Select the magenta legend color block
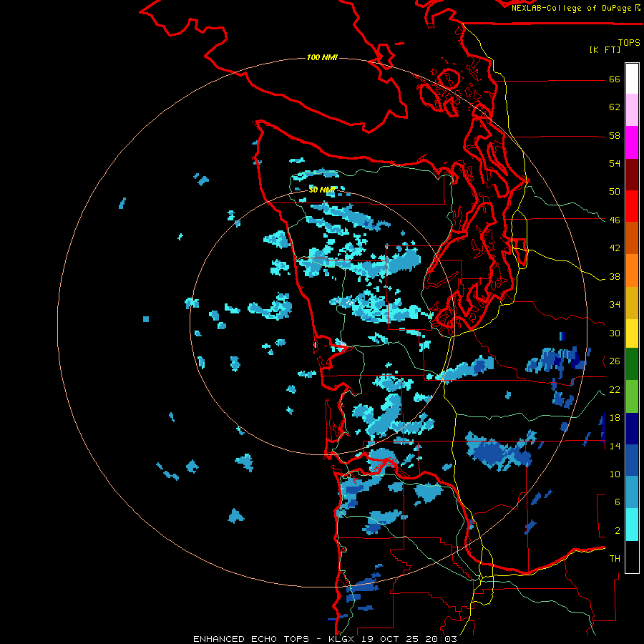644x644 pixels. point(632,142)
